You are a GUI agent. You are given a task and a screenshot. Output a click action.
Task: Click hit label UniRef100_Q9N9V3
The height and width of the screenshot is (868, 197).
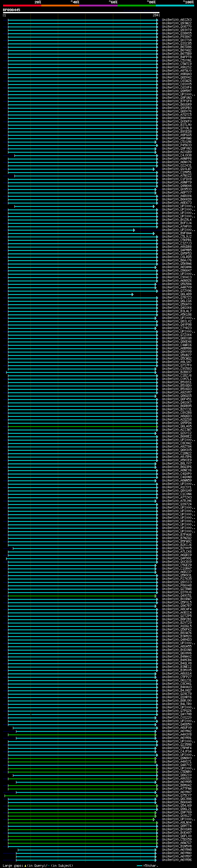177,758
